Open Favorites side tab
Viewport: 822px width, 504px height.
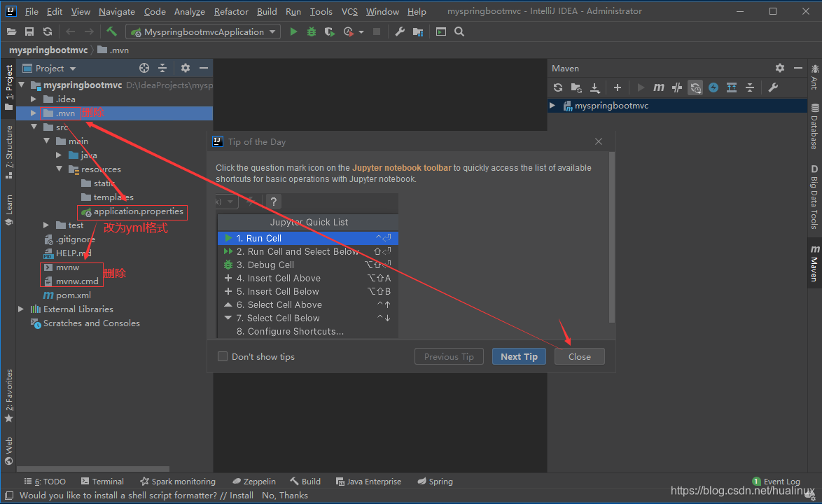click(x=9, y=396)
